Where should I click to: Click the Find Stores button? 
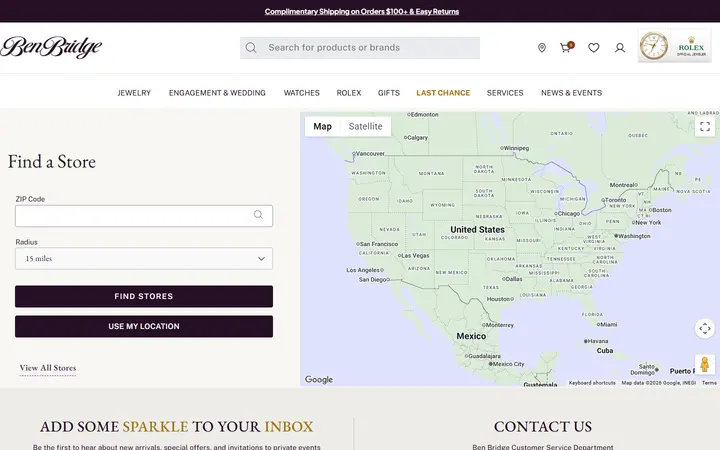coord(144,296)
